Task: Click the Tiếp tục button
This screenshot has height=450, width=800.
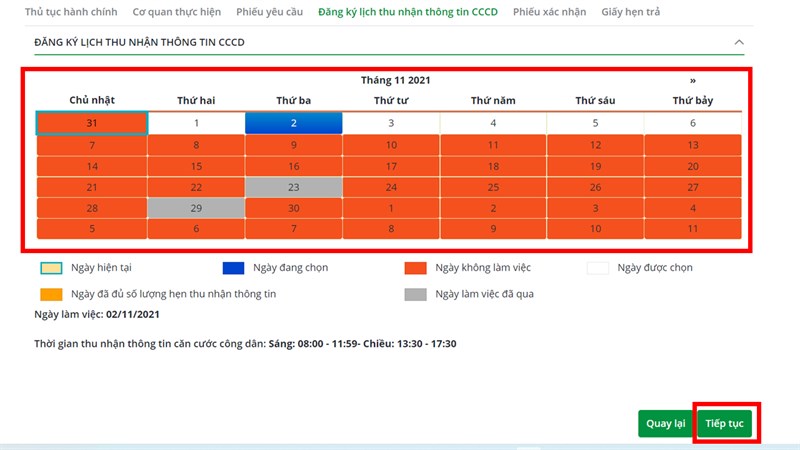Action: 725,423
